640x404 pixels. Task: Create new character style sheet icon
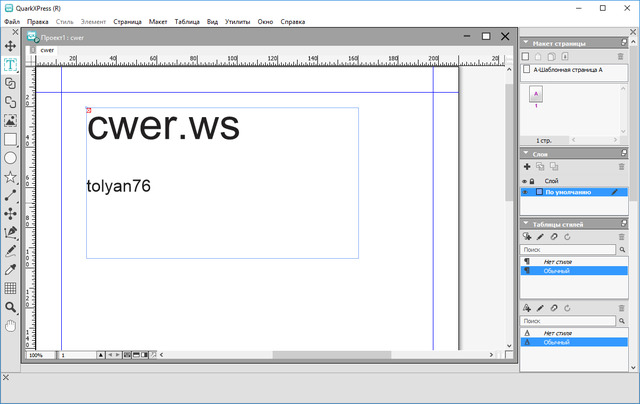(527, 308)
